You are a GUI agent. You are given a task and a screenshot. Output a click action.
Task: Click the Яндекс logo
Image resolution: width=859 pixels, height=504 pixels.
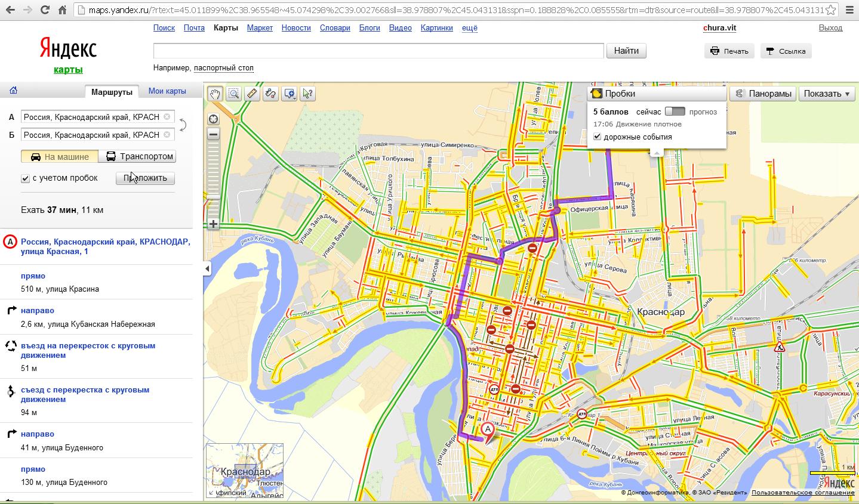[68, 48]
